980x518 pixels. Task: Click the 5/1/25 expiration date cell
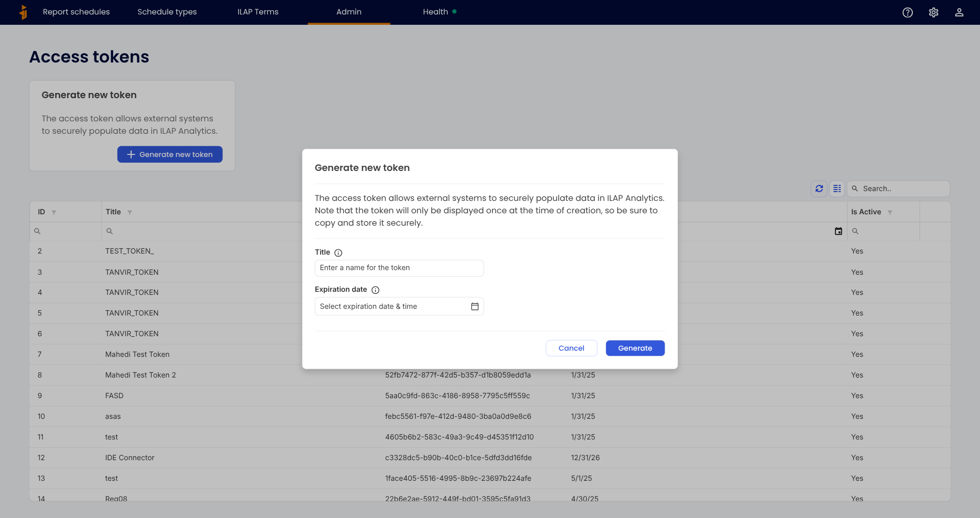pos(581,478)
